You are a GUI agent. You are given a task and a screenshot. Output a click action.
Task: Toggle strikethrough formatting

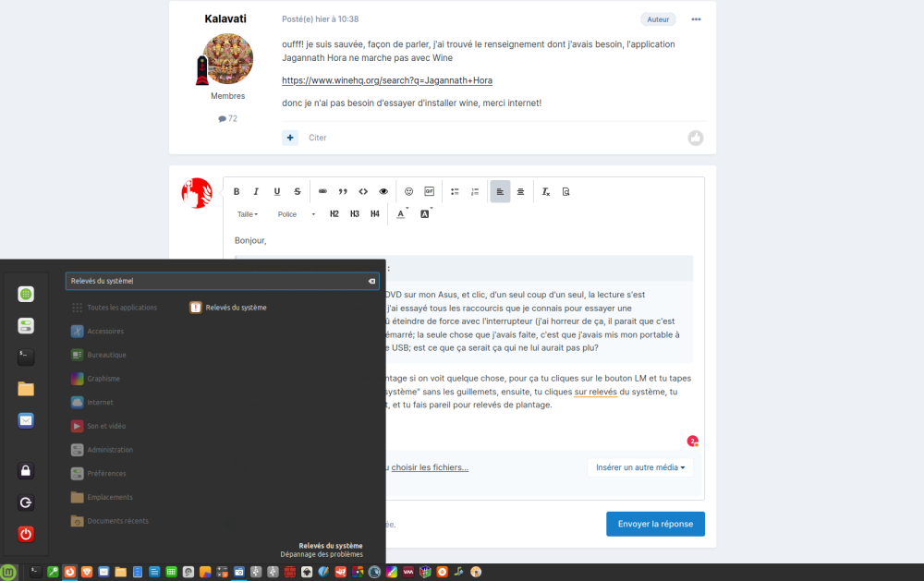coord(297,191)
